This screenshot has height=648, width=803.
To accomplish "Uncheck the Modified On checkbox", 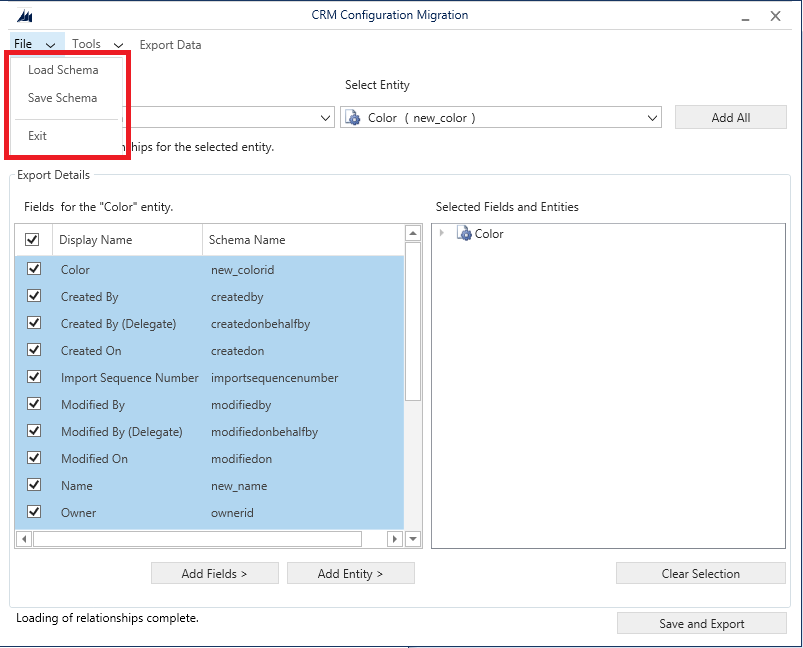I will click(34, 458).
